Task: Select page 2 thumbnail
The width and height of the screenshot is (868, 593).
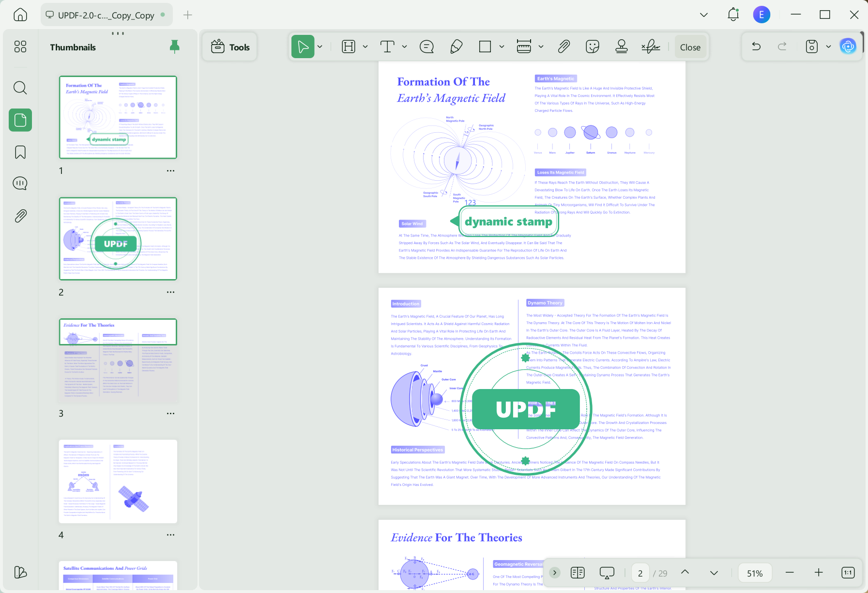Action: 118,238
